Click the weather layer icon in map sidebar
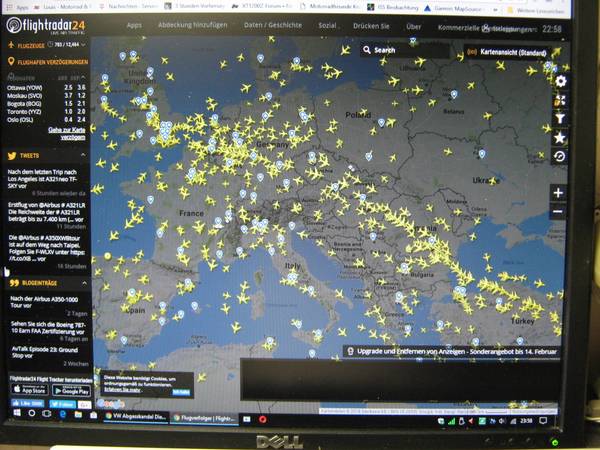600x450 pixels. coord(560,100)
